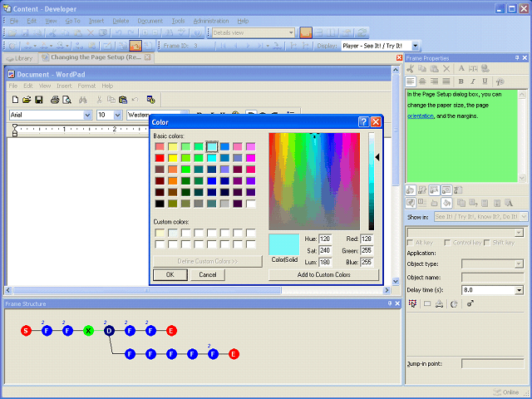Click the Save disk icon in WordPad
The height and width of the screenshot is (399, 532).
coord(39,100)
